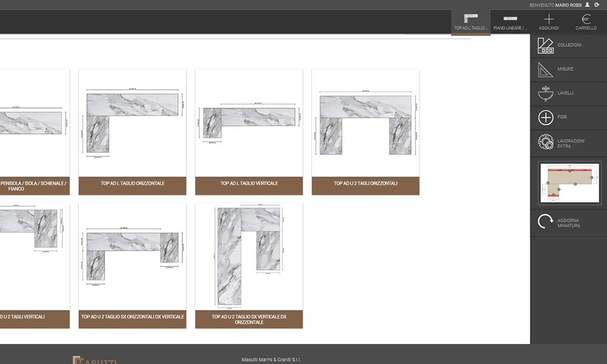The image size is (607, 364).
Task: Click the Aggiorna Miniatura refresh icon
Action: 546,221
